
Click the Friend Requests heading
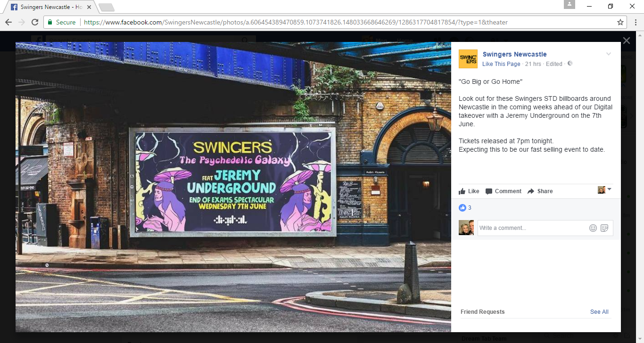tap(483, 312)
